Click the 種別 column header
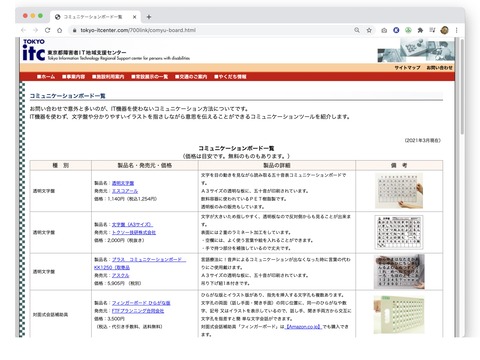The height and width of the screenshot is (360, 480). tap(61, 165)
